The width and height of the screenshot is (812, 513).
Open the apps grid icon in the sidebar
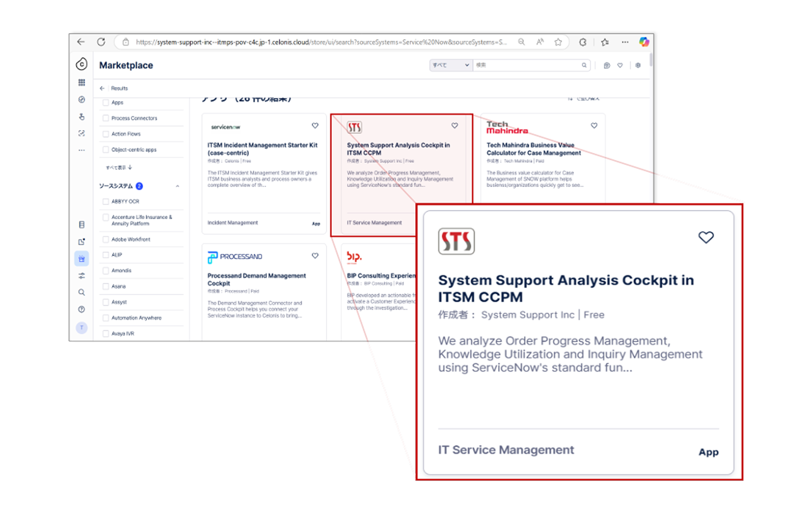82,82
